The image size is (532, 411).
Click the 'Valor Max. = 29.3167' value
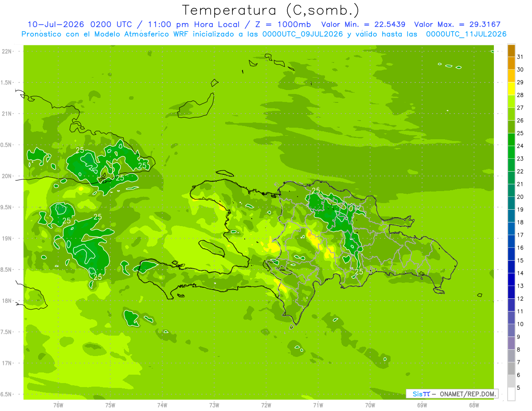[x=457, y=24]
